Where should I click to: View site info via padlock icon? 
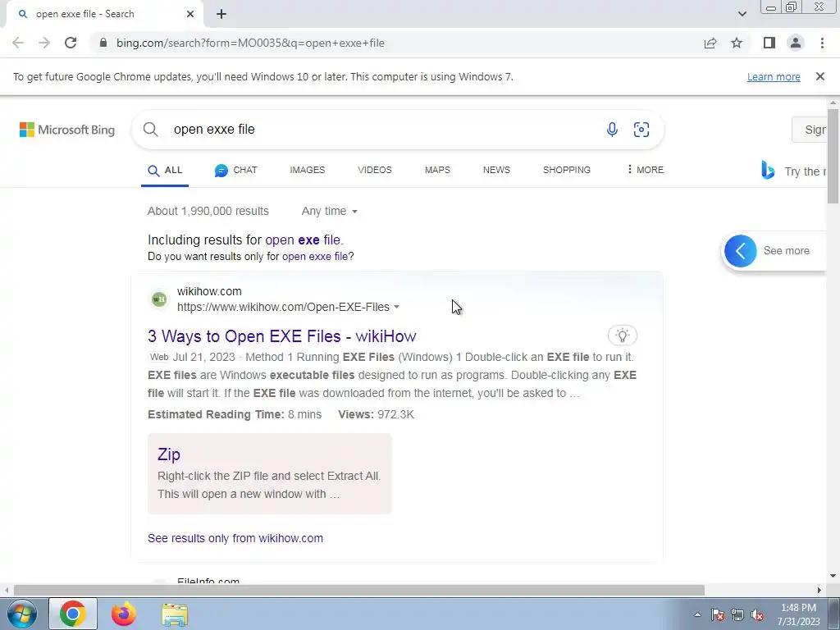103,43
